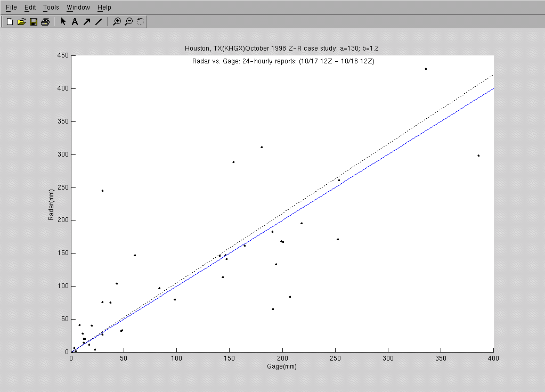
Task: Print the figure using the printer icon
Action: (45, 22)
